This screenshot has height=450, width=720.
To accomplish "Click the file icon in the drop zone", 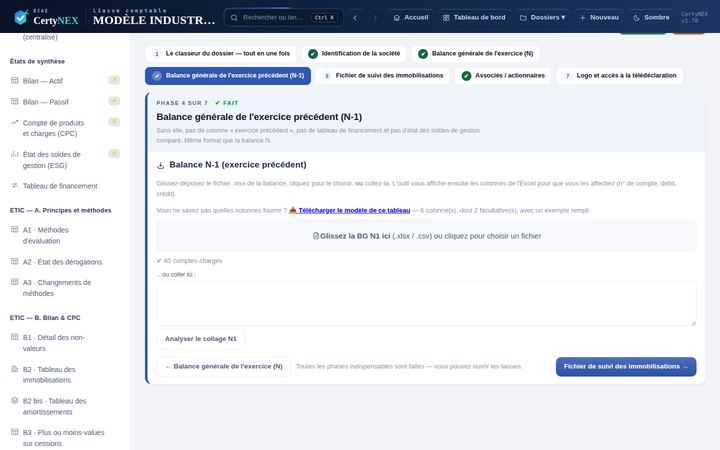I will point(316,236).
